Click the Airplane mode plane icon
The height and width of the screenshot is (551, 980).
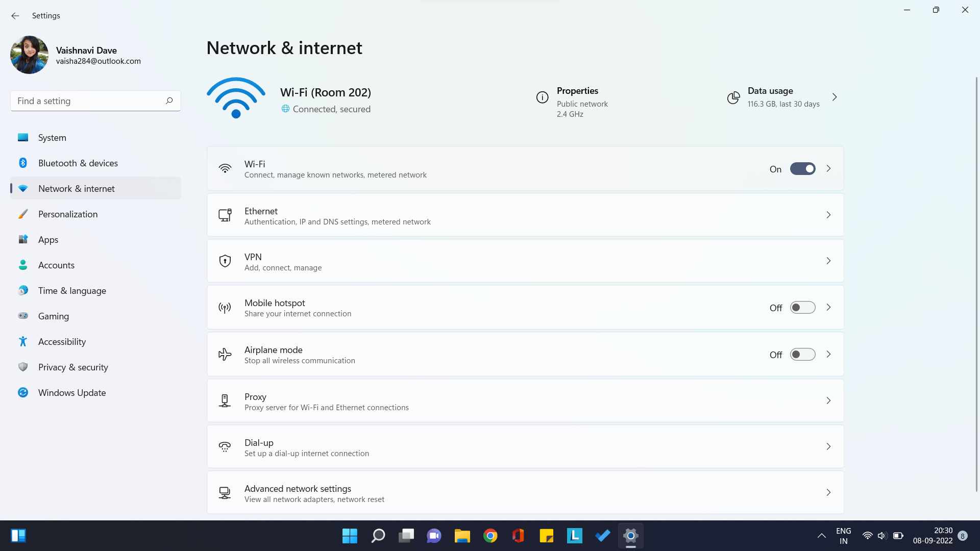click(x=225, y=355)
